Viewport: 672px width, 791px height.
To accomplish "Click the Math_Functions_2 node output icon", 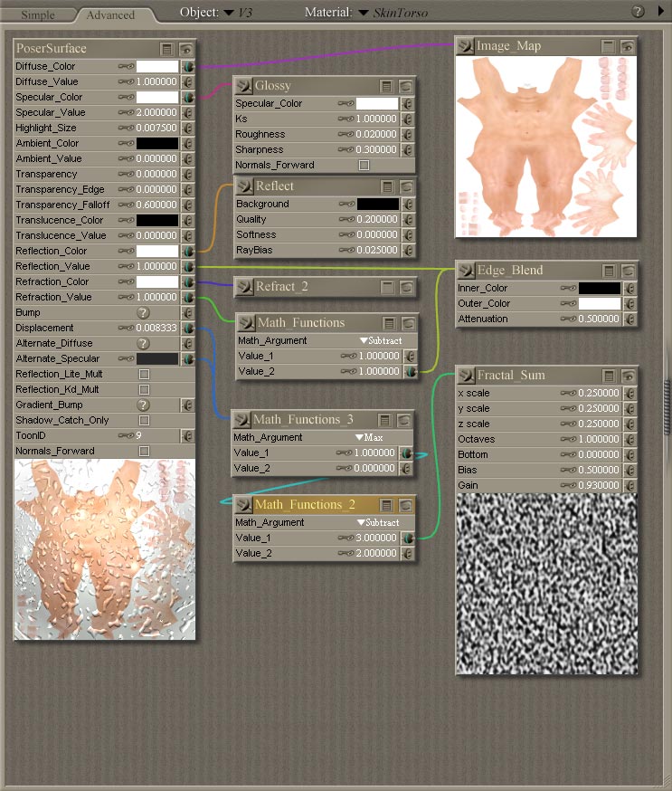I will tap(244, 505).
